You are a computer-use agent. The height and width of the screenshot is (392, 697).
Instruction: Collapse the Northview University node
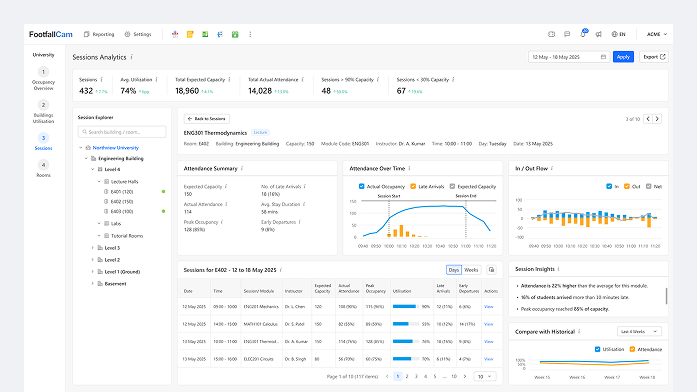[x=80, y=148]
